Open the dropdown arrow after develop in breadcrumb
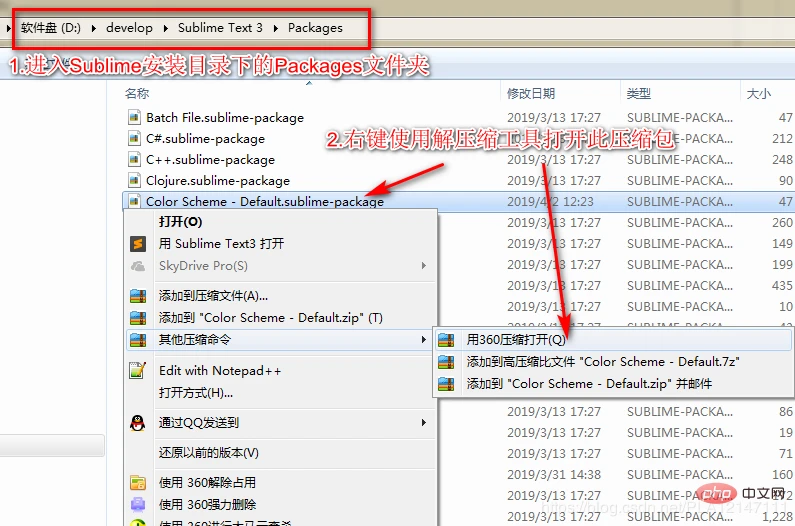The image size is (795, 526). (166, 28)
